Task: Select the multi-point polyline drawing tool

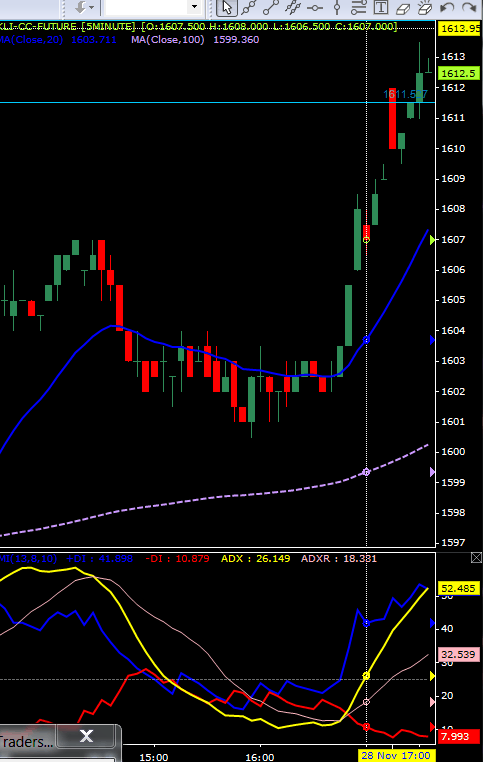Action: click(x=248, y=7)
